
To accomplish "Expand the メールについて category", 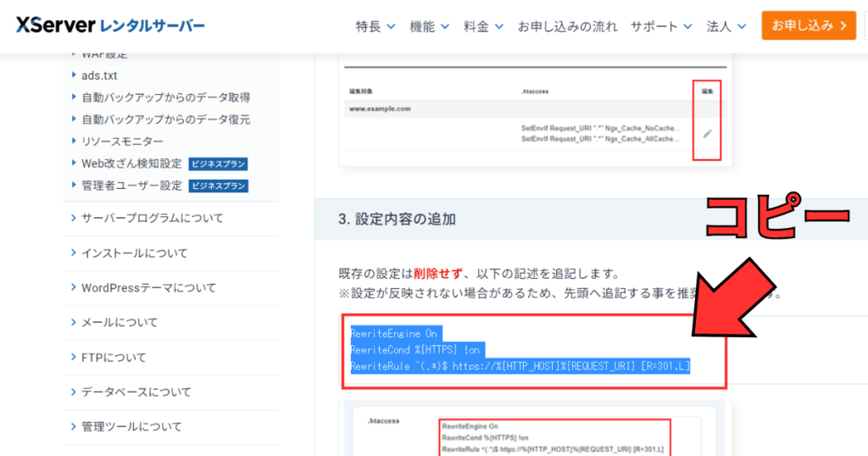I will [120, 323].
